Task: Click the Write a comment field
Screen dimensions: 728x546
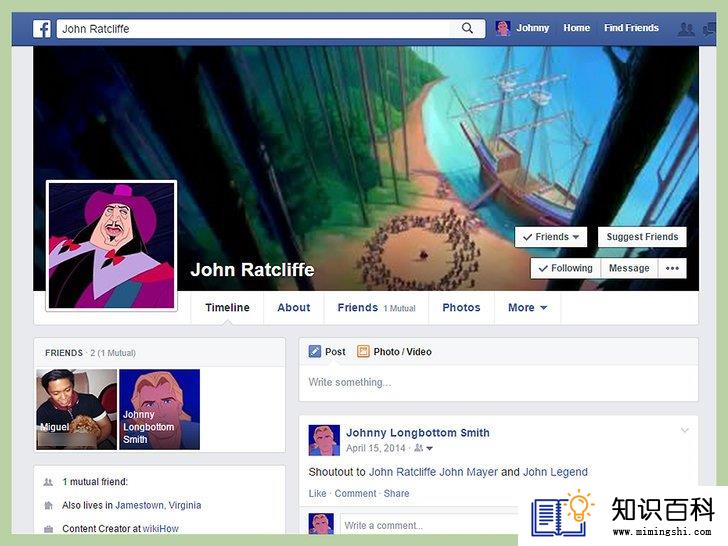Action: click(429, 525)
